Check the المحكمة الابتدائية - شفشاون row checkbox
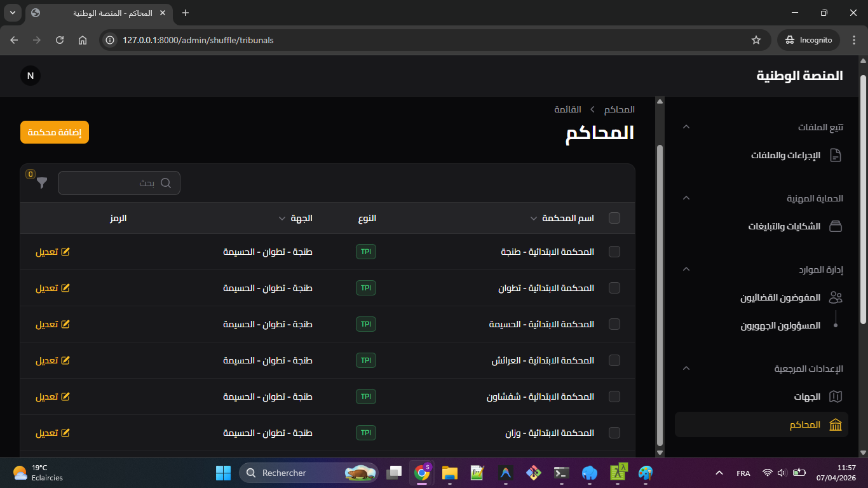 [614, 396]
